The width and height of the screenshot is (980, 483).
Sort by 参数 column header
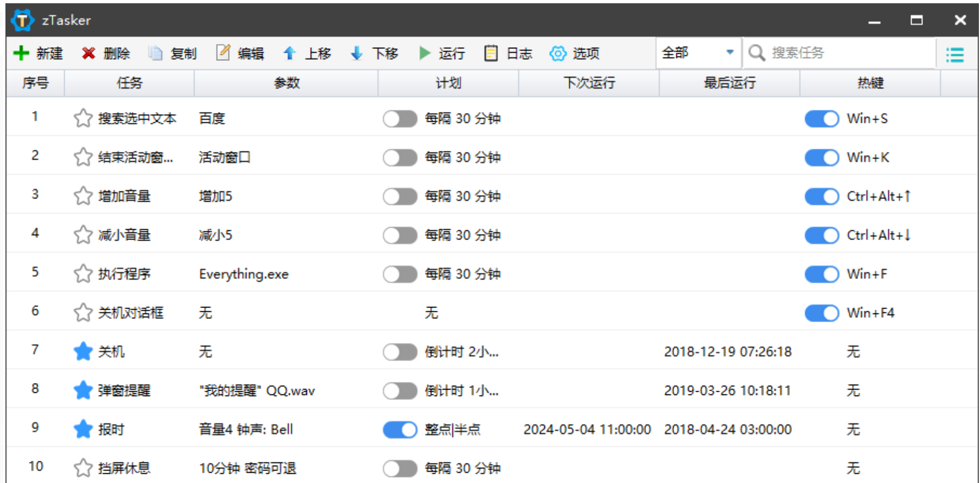coord(286,83)
